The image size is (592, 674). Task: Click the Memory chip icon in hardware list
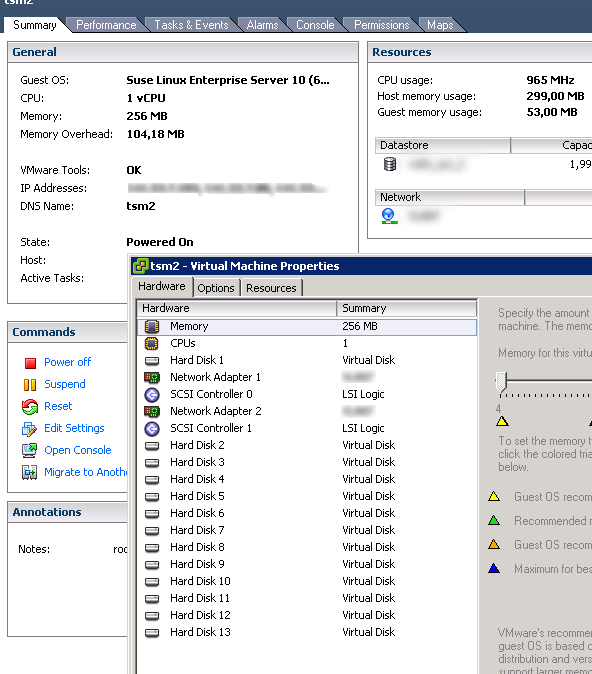(152, 327)
